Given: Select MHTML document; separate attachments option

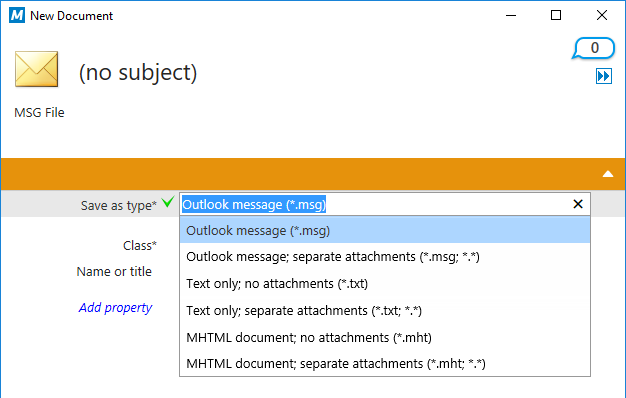Looking at the screenshot, I should coord(385,363).
